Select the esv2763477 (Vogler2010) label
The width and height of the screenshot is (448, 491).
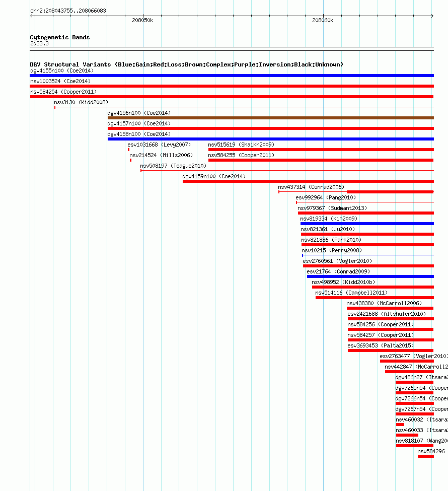414,357
